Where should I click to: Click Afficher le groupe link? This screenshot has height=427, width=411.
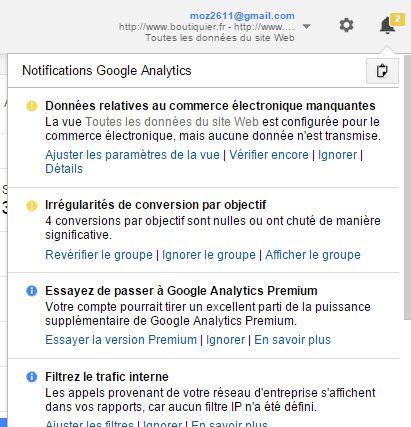pos(313,255)
